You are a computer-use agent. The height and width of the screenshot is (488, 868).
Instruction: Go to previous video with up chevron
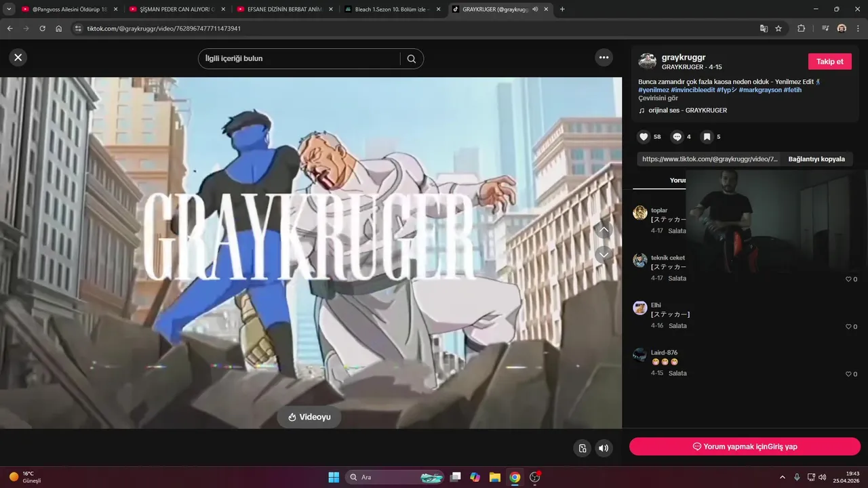(x=604, y=230)
